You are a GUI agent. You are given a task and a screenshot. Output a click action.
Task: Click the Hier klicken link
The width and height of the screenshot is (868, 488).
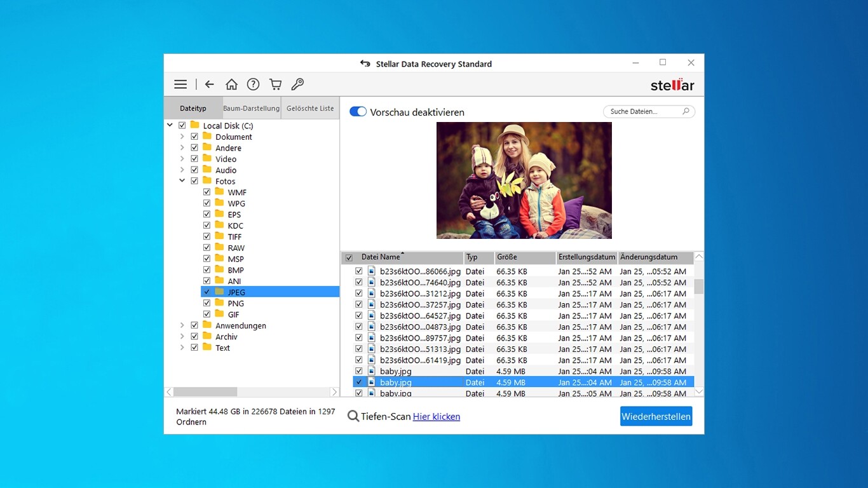(x=437, y=417)
